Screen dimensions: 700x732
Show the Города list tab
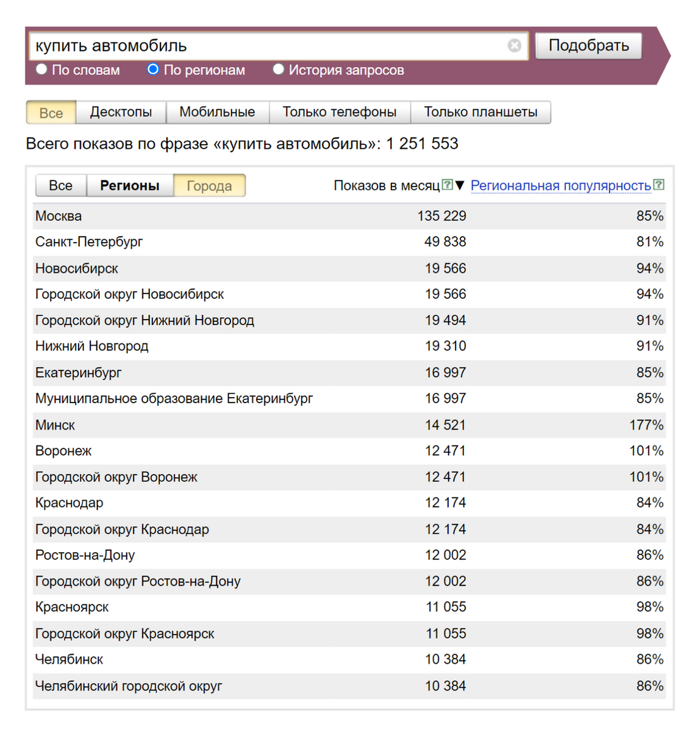[209, 185]
